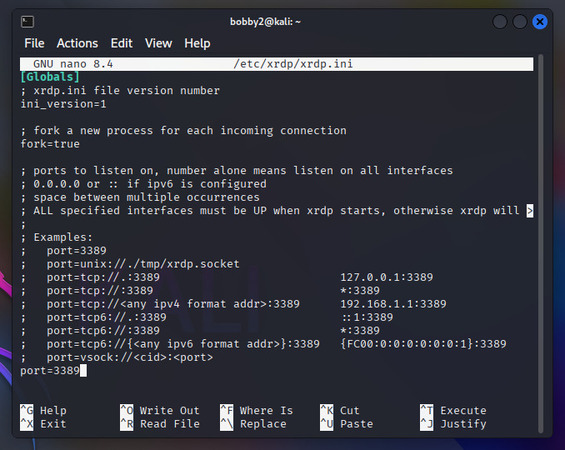
Task: Click the middle maximize circle button
Action: pyautogui.click(x=520, y=22)
